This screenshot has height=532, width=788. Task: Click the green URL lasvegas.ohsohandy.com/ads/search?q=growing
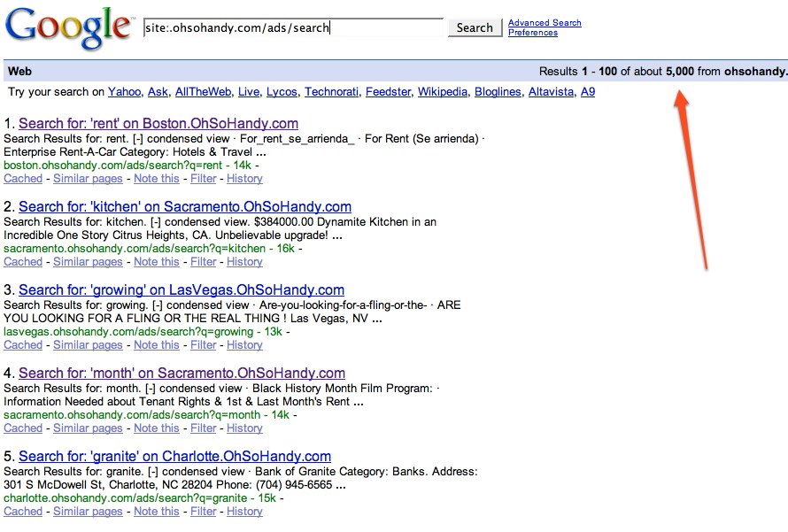[128, 332]
